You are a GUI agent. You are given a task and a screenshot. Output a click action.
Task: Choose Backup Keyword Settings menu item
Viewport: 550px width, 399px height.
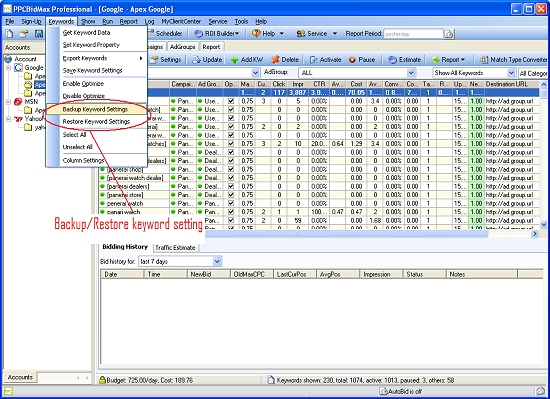click(x=96, y=109)
